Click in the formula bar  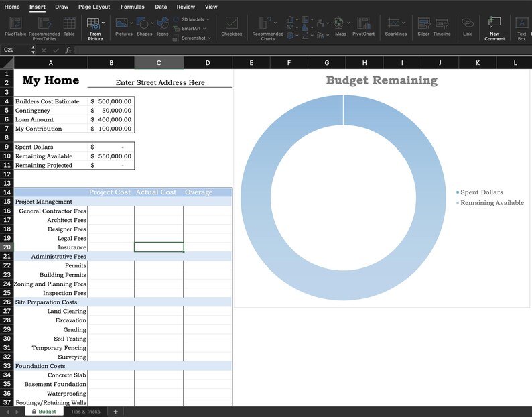pos(303,50)
